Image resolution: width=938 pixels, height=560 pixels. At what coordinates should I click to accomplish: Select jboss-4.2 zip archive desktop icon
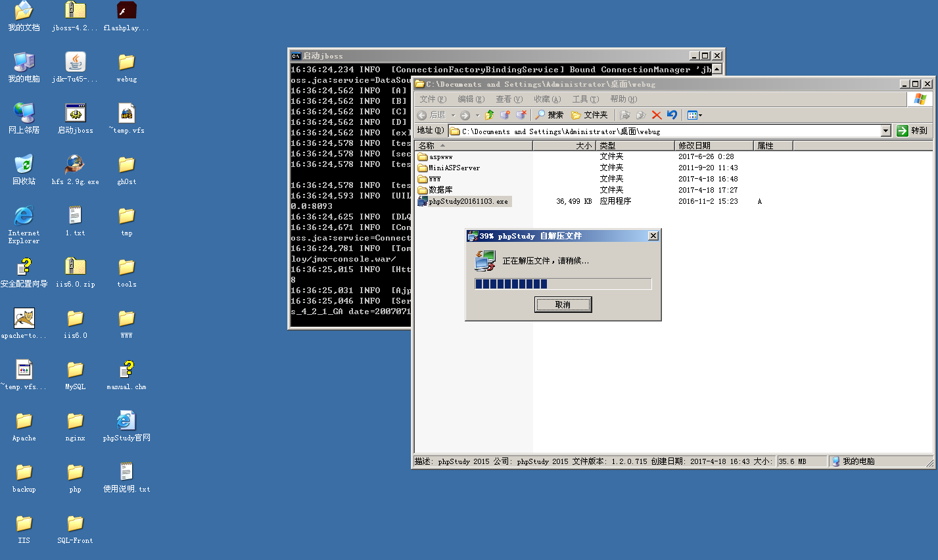75,17
